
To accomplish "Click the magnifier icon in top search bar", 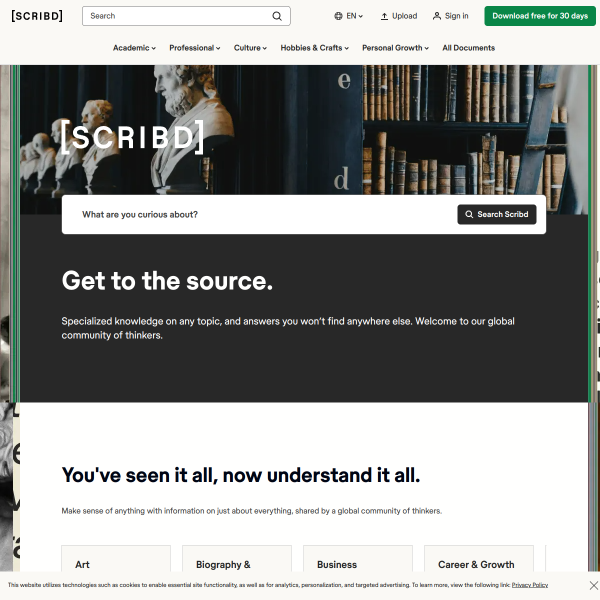I will pos(277,16).
